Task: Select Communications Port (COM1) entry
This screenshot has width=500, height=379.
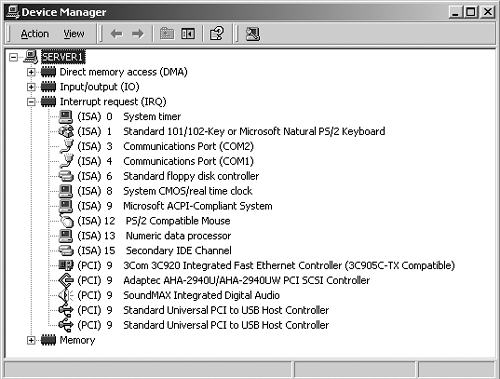Action: pyautogui.click(x=165, y=161)
